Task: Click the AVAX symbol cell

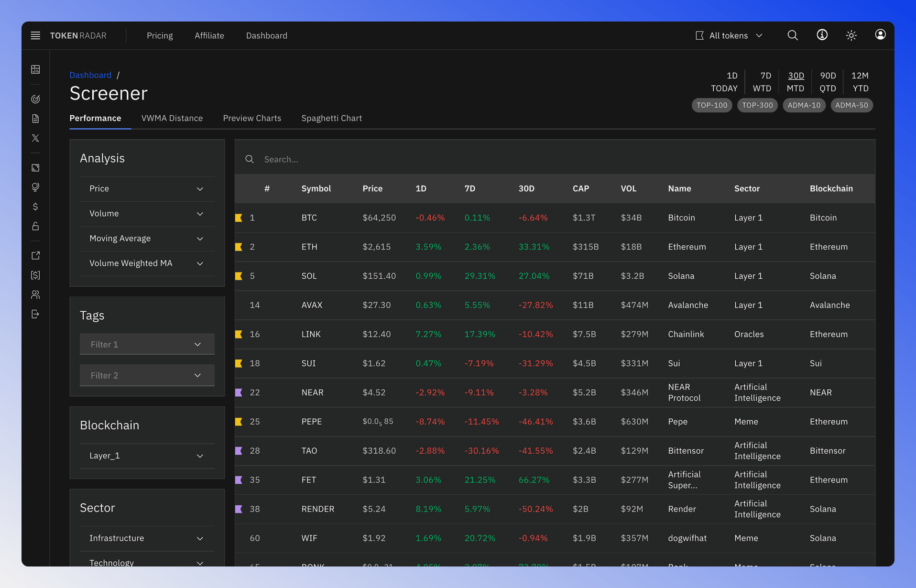Action: point(312,305)
